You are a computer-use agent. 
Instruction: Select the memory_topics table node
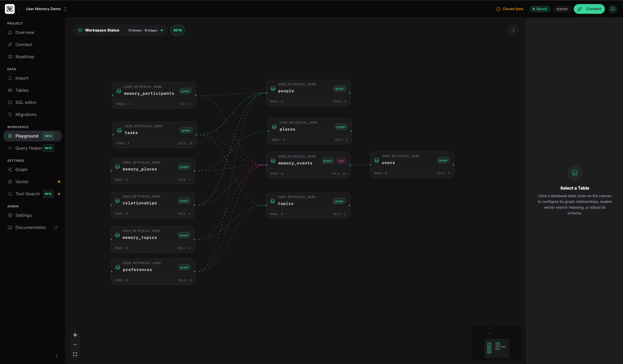pos(153,239)
